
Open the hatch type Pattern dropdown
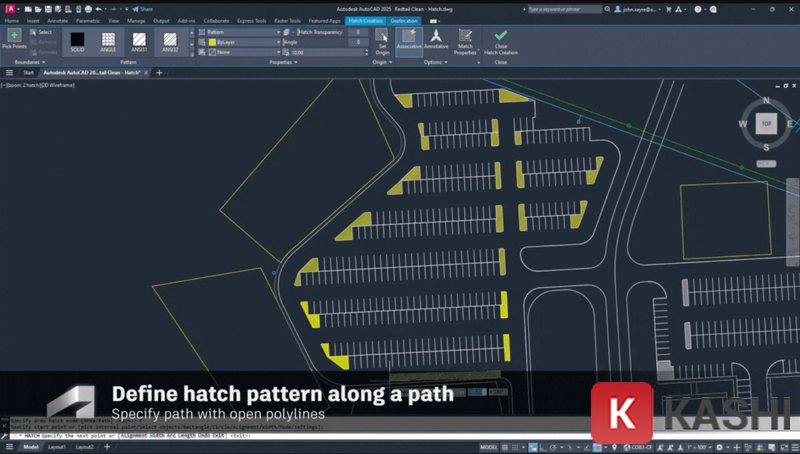coord(243,32)
